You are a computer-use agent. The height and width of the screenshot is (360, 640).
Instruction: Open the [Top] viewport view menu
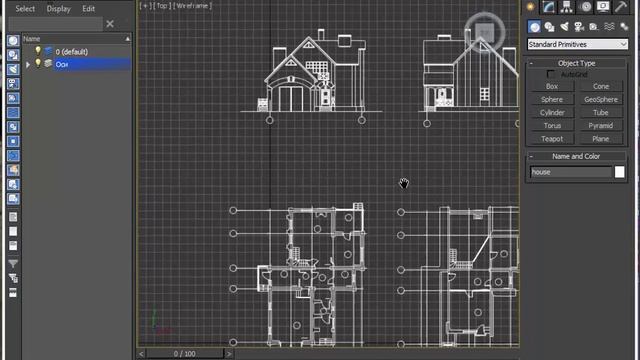[x=162, y=6]
